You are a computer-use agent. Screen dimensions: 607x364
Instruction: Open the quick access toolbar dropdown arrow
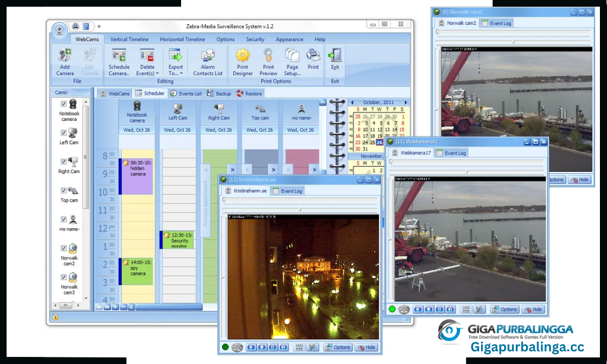click(x=99, y=26)
